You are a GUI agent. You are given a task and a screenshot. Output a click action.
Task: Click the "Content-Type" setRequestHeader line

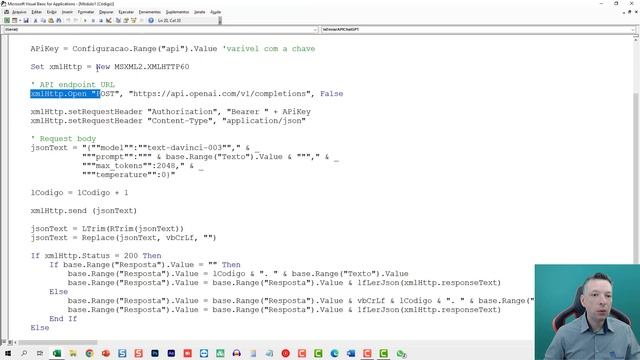point(168,120)
